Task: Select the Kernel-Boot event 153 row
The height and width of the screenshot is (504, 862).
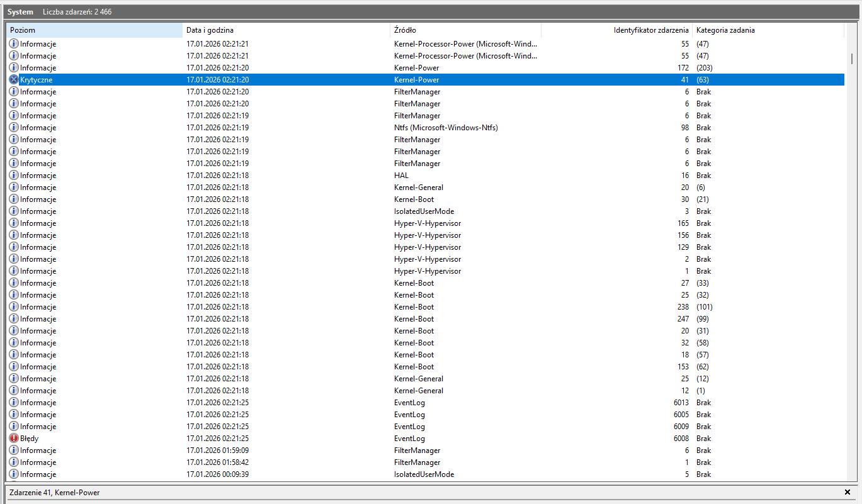Action: pyautogui.click(x=416, y=367)
